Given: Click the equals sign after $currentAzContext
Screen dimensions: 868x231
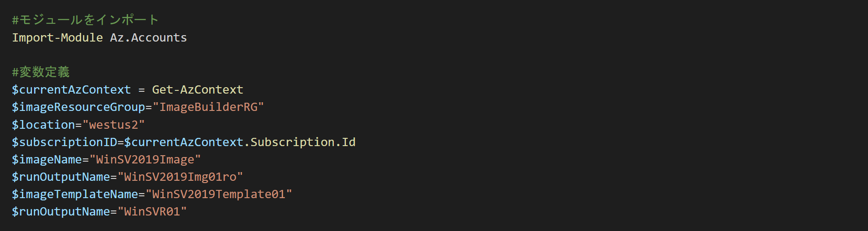Looking at the screenshot, I should click(141, 90).
